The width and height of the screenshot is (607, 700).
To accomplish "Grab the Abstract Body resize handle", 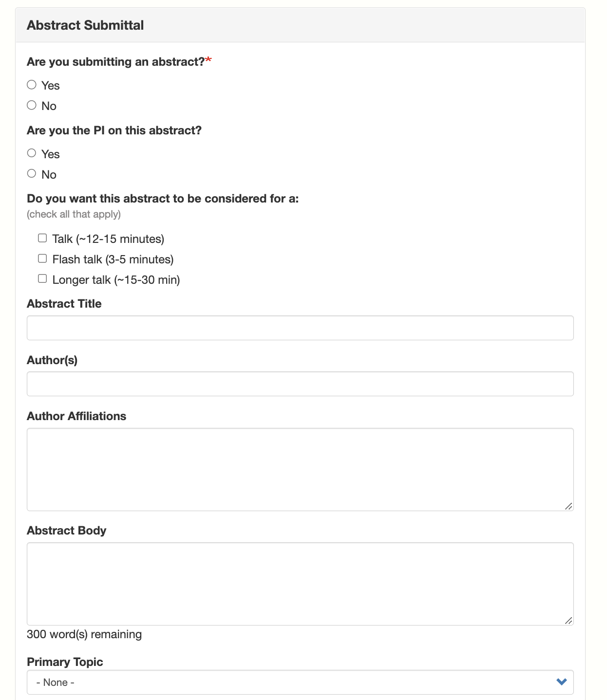I will click(569, 621).
